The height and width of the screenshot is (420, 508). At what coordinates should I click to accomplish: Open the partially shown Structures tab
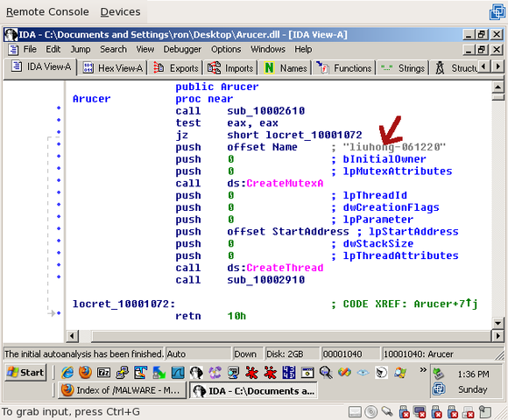click(x=455, y=68)
